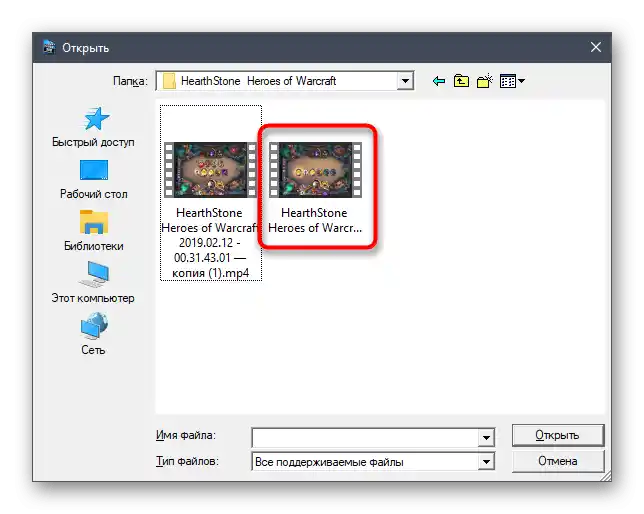Image resolution: width=644 pixels, height=514 pixels.
Task: Open the view menu icon
Action: [x=512, y=81]
